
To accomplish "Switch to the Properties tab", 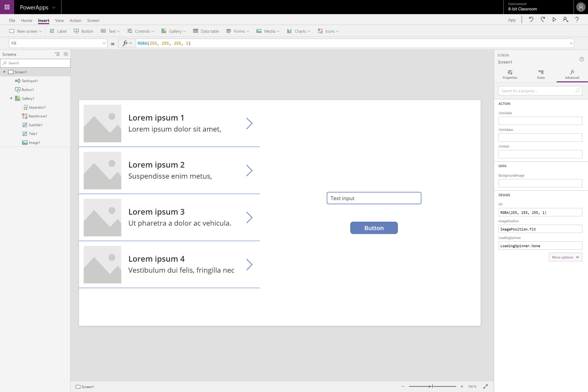I will pos(510,74).
